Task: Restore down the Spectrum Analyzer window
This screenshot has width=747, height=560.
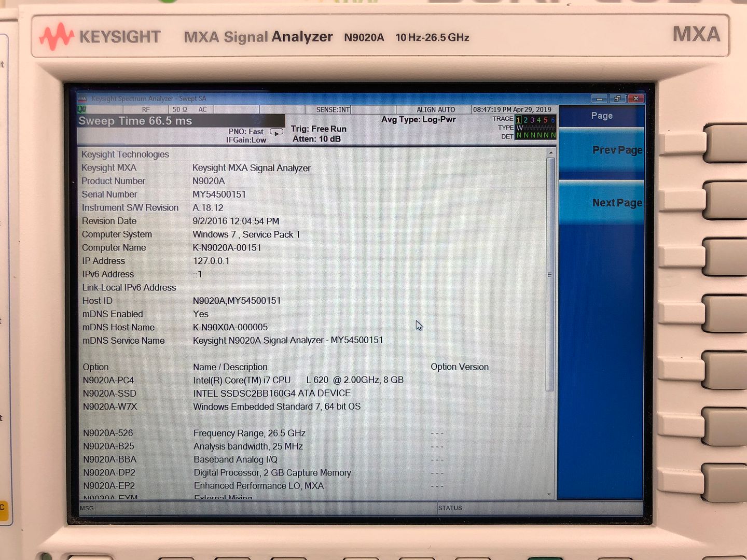Action: tap(617, 99)
